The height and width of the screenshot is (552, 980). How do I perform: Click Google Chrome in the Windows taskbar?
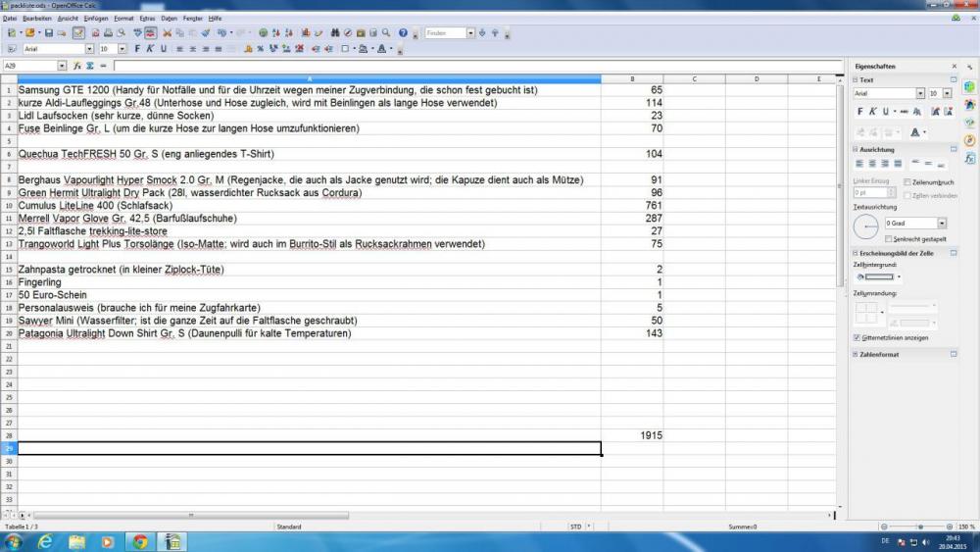click(139, 541)
